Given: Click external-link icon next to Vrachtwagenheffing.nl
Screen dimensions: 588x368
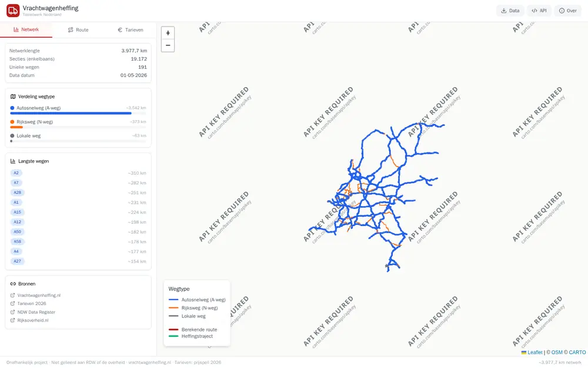Looking at the screenshot, I should (x=12, y=296).
